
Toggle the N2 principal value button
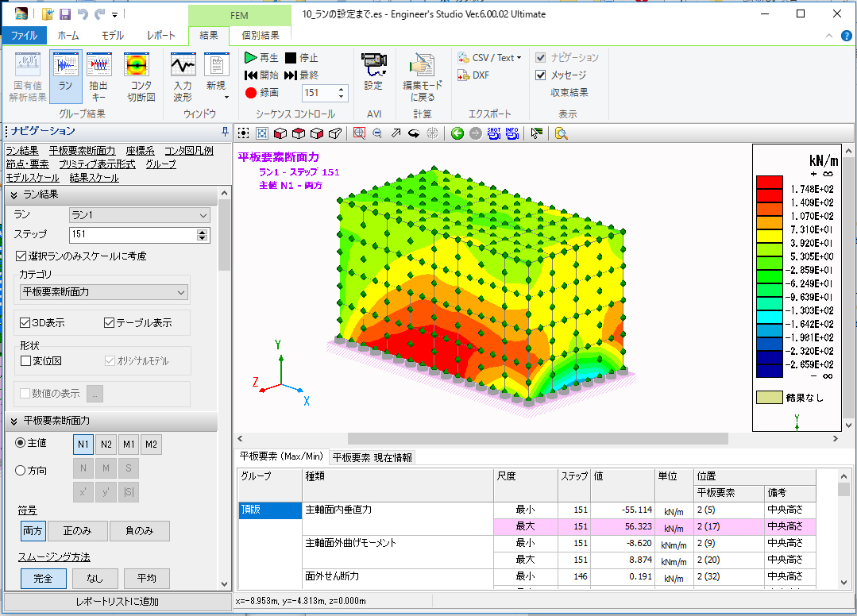106,445
